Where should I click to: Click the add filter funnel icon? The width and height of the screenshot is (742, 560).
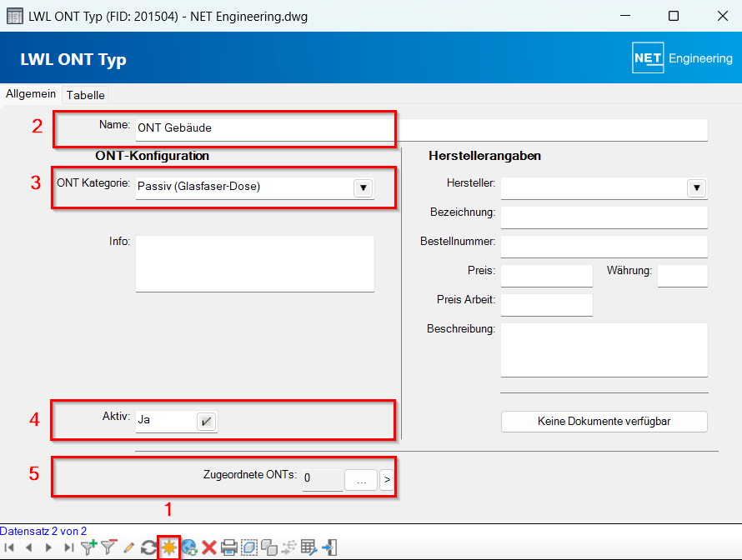point(88,547)
